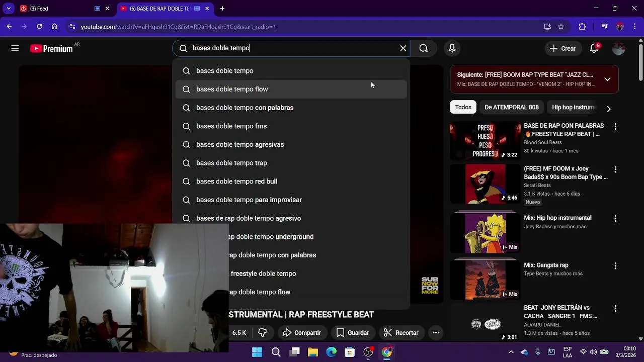The image size is (644, 362).
Task: Open File Explorer from taskbar
Action: [x=313, y=352]
